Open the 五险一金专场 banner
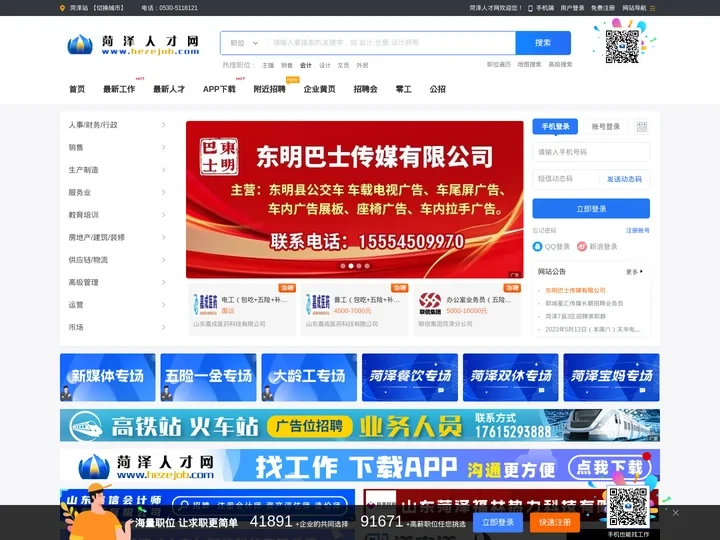 tap(208, 377)
